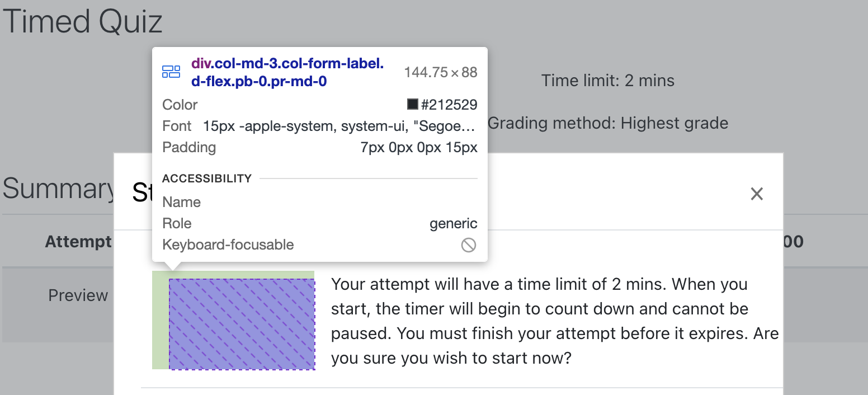Click Grading method: Highest grade text
Viewport: 868px width, 395px height.
click(608, 123)
